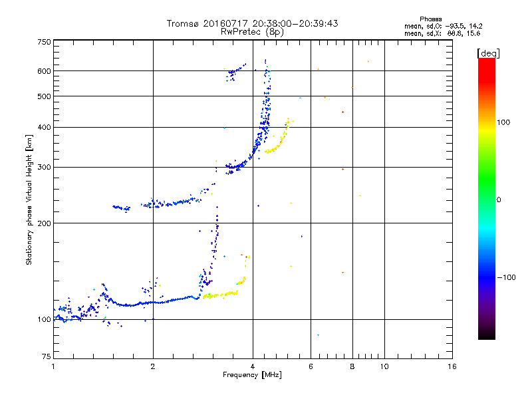Viewport: 532px width, 399px height.
Task: Click the 'RwPretec (8p)' subtitle
Action: (252, 32)
